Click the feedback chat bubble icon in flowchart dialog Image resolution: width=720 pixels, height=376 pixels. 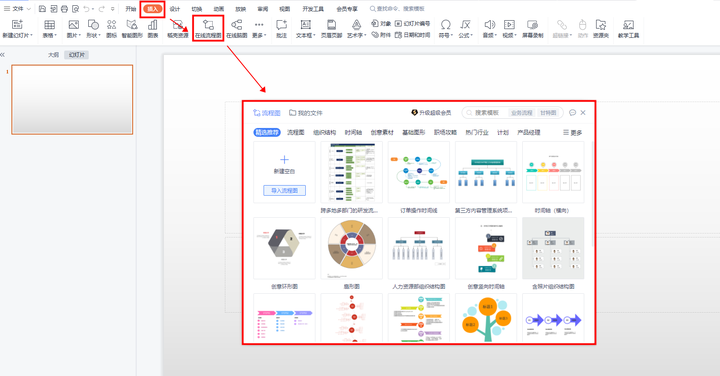[x=572, y=112]
